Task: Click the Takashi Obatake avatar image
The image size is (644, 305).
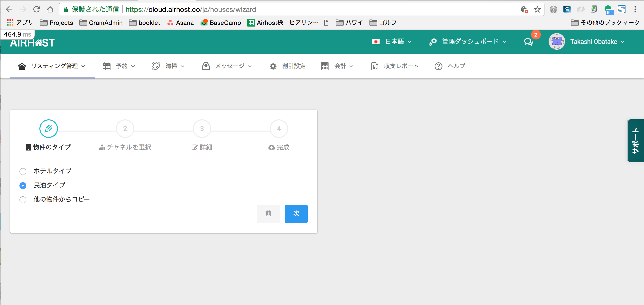Action: [556, 41]
